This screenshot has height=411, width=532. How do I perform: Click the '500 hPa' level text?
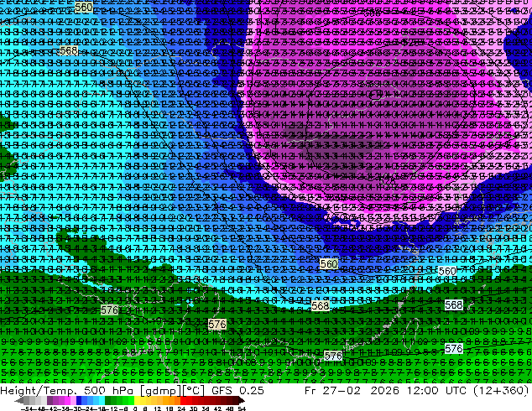coord(110,391)
